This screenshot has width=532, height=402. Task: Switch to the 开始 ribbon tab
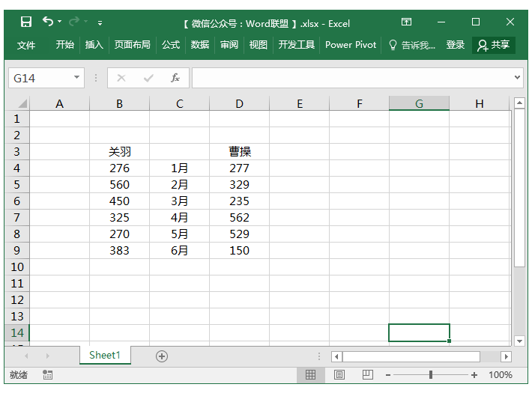pos(64,45)
